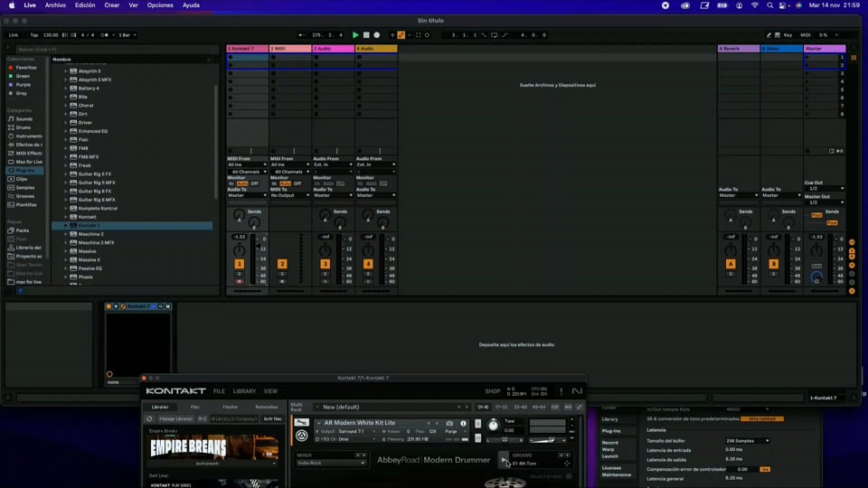Open the Drums category in browser
Viewport: 868px width, 488px height.
24,127
